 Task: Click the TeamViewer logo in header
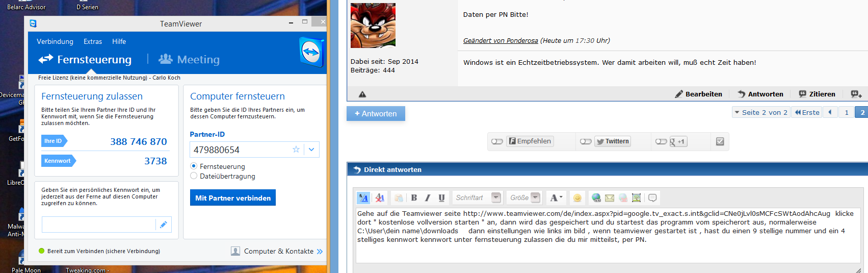(311, 52)
